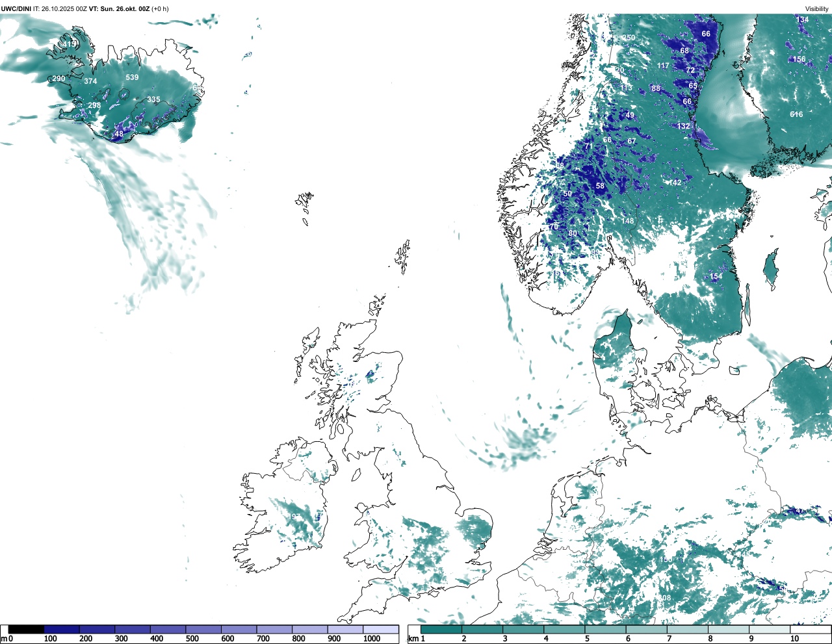Viewport: 832px width, 644px height.
Task: Click the 700–800 m lavender legend swatch
Action: 274,629
